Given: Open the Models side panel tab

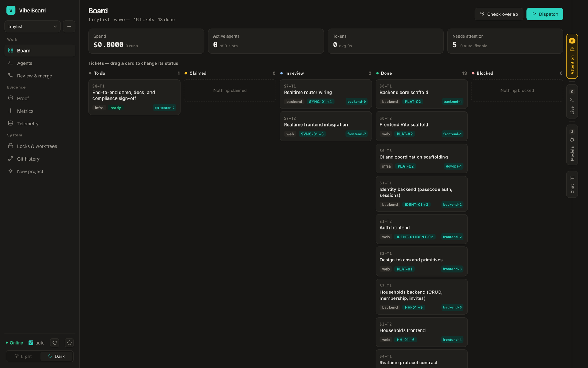Looking at the screenshot, I should point(572,145).
